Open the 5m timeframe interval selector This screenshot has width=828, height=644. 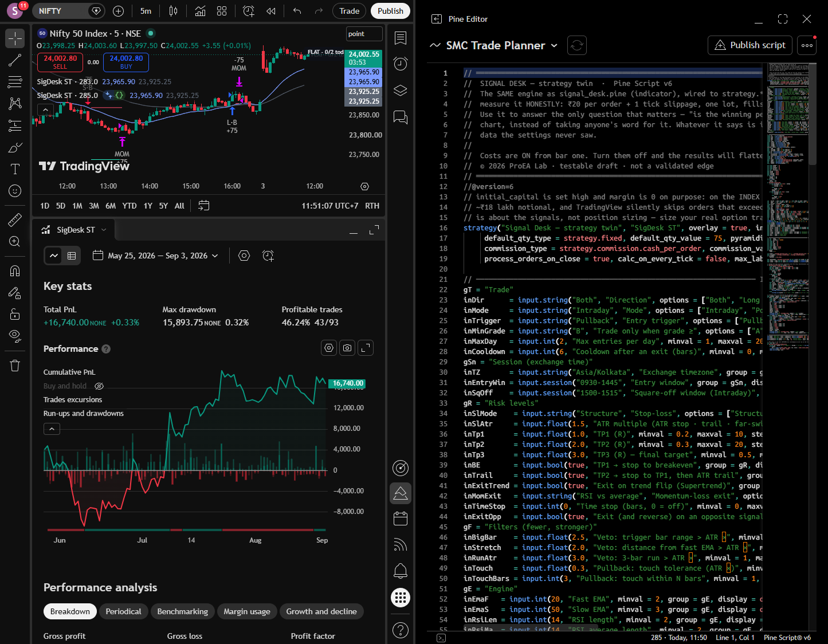146,11
